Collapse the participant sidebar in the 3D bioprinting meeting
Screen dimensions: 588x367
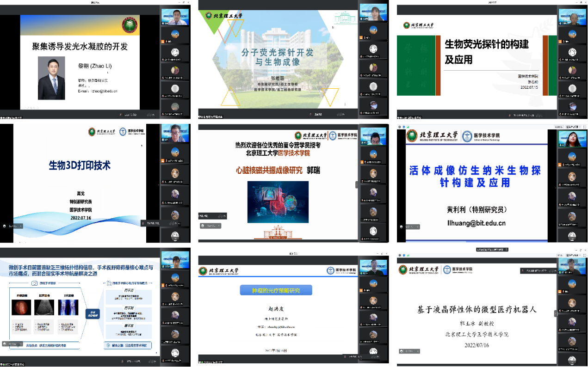pos(158,185)
